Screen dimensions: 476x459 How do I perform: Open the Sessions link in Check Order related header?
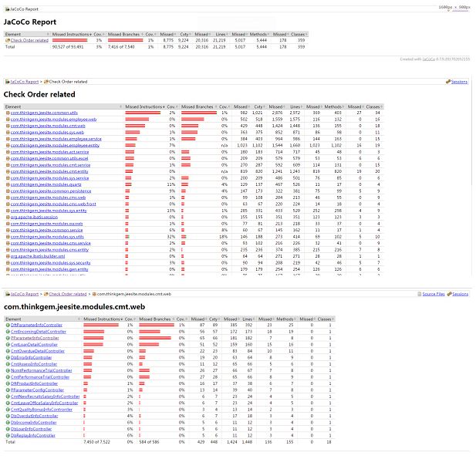pos(459,82)
